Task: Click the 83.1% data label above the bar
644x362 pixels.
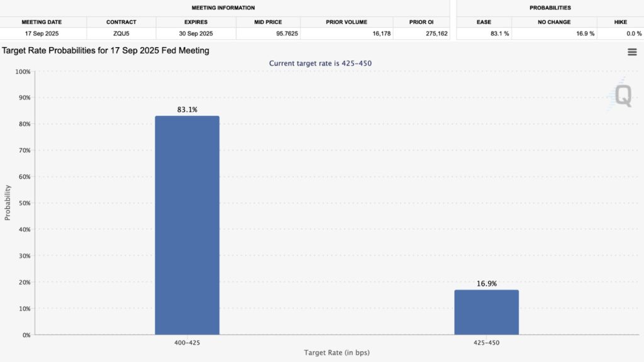Action: tap(187, 110)
